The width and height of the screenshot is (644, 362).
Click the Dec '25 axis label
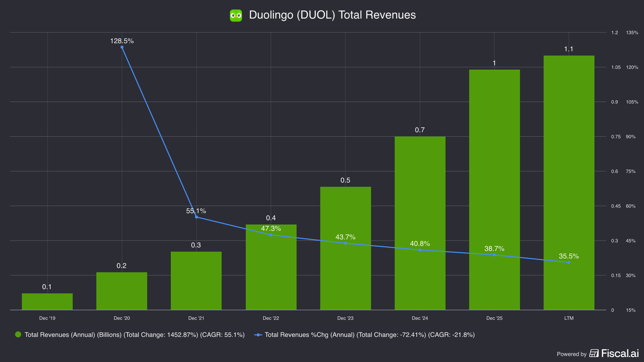pyautogui.click(x=494, y=318)
